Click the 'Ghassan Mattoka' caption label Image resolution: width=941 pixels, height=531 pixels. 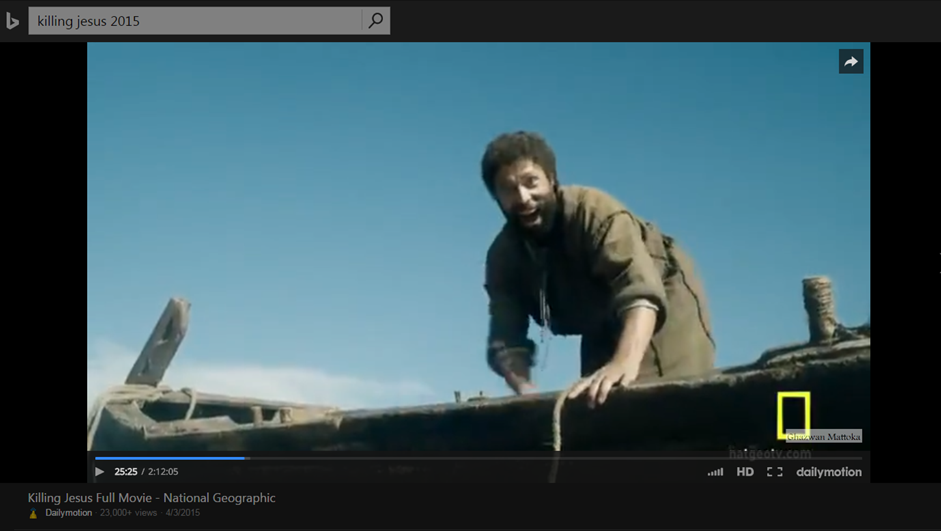pos(823,437)
